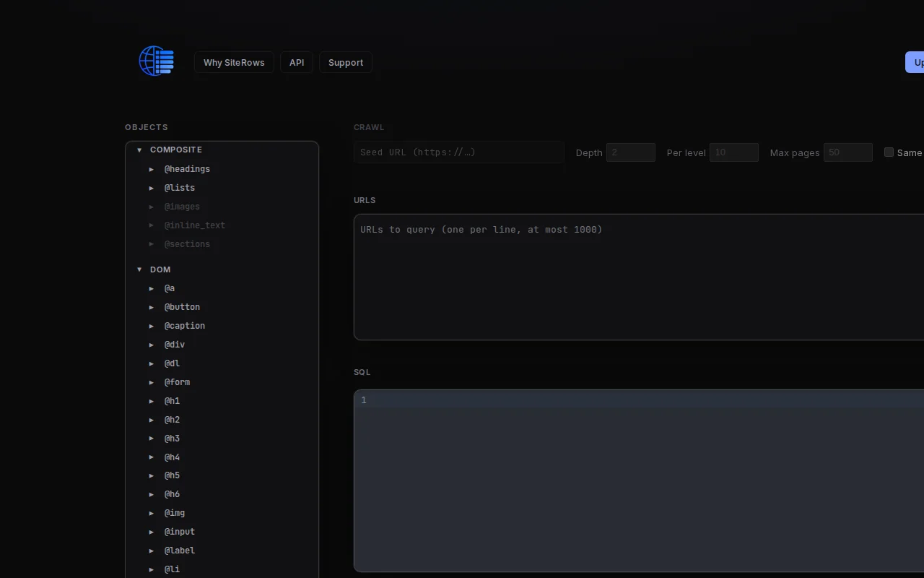The width and height of the screenshot is (924, 578).
Task: Click into the URLs to query textarea
Action: click(x=639, y=277)
